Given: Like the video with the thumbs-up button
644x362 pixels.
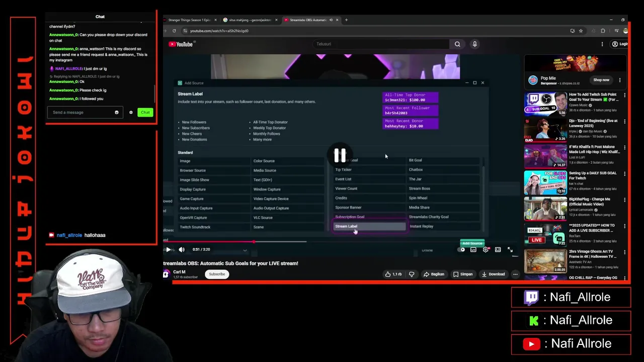Looking at the screenshot, I should [x=394, y=274].
